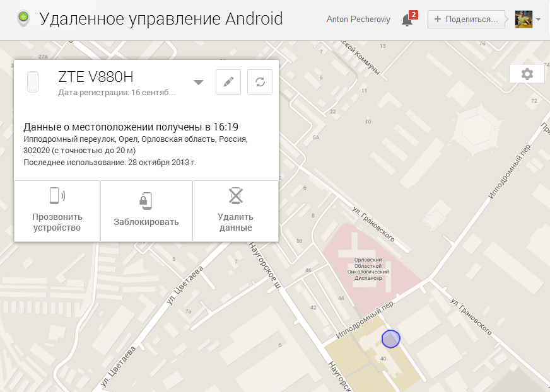Rename device using the pencil icon
The image size is (550, 392).
click(x=228, y=82)
